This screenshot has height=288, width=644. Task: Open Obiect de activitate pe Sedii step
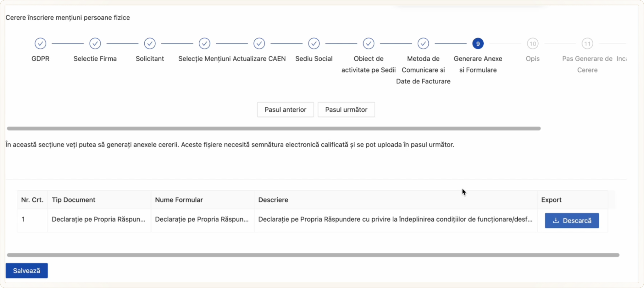(x=369, y=43)
